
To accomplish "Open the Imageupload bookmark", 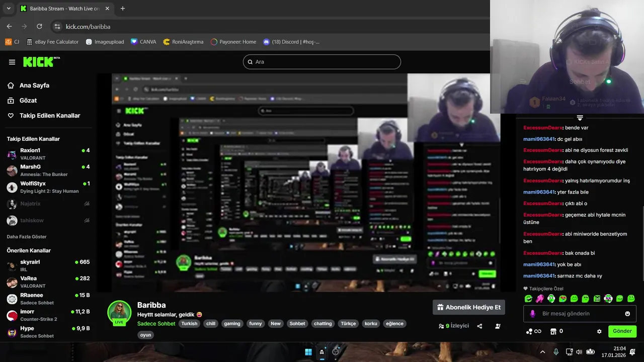I will point(105,42).
